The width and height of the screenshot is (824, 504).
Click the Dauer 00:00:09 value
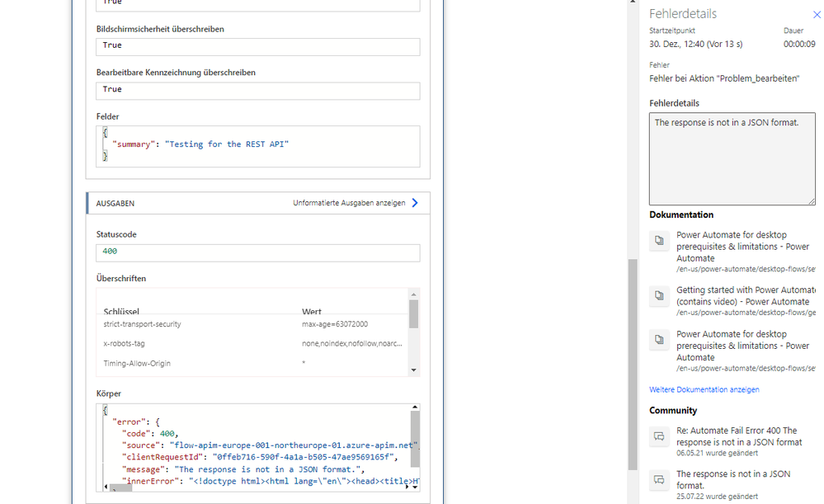(x=799, y=45)
